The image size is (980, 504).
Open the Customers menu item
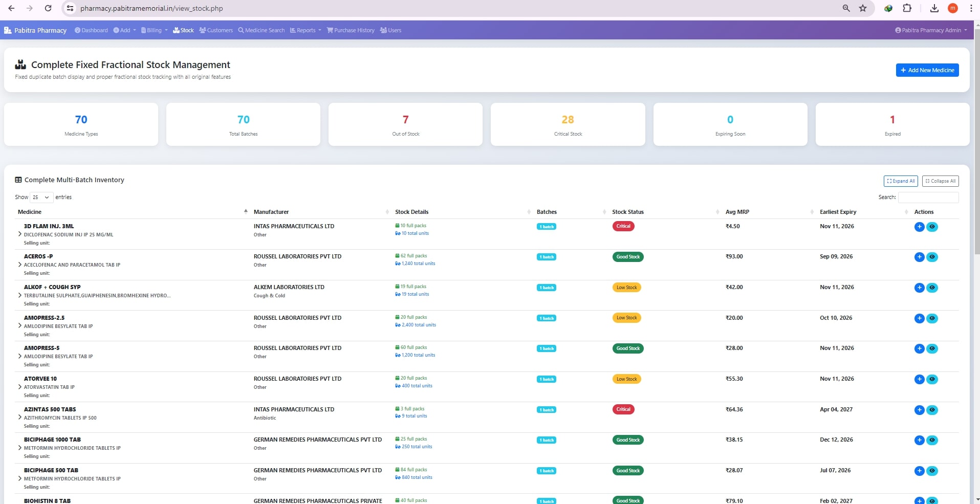(216, 30)
